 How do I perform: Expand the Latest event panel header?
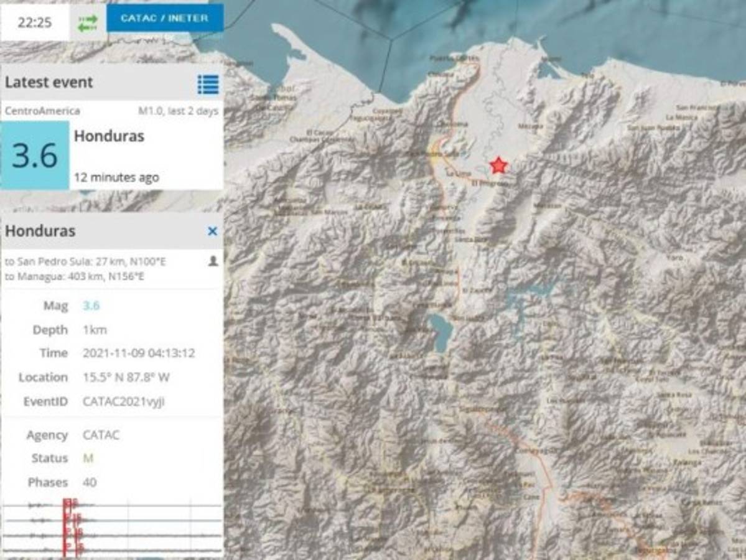click(x=50, y=82)
